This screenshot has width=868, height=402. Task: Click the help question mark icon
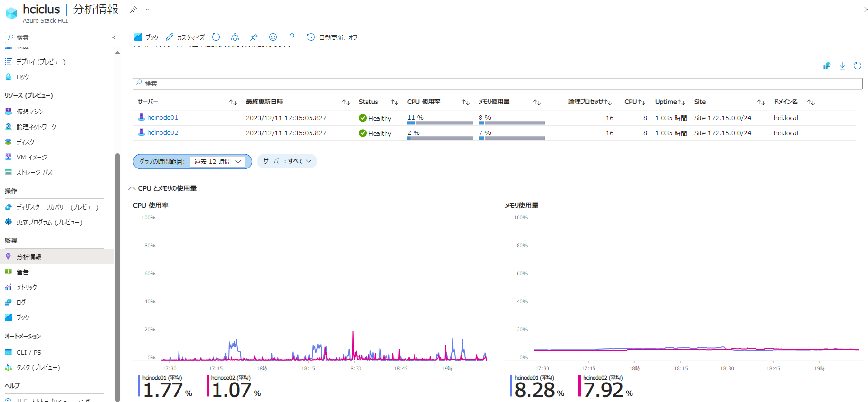coord(292,37)
